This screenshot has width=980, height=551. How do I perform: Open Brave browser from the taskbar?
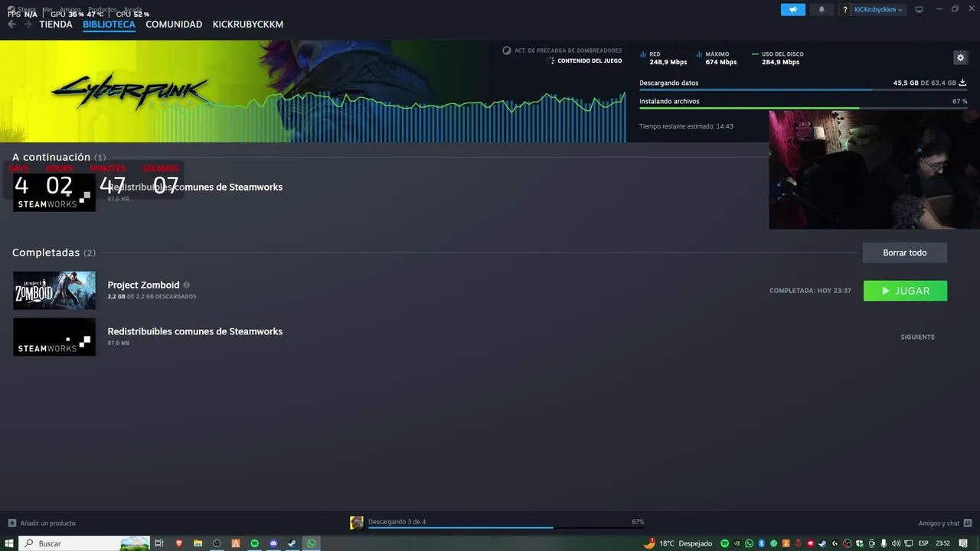pyautogui.click(x=179, y=543)
